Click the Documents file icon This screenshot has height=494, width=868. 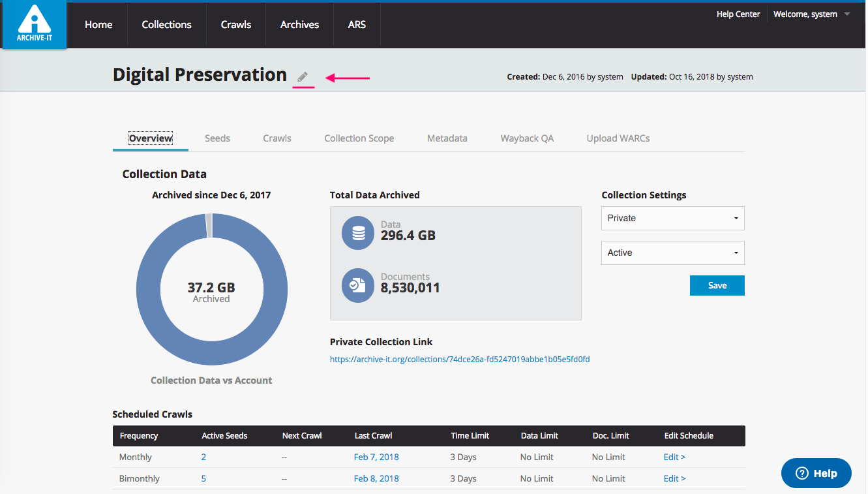click(x=358, y=286)
